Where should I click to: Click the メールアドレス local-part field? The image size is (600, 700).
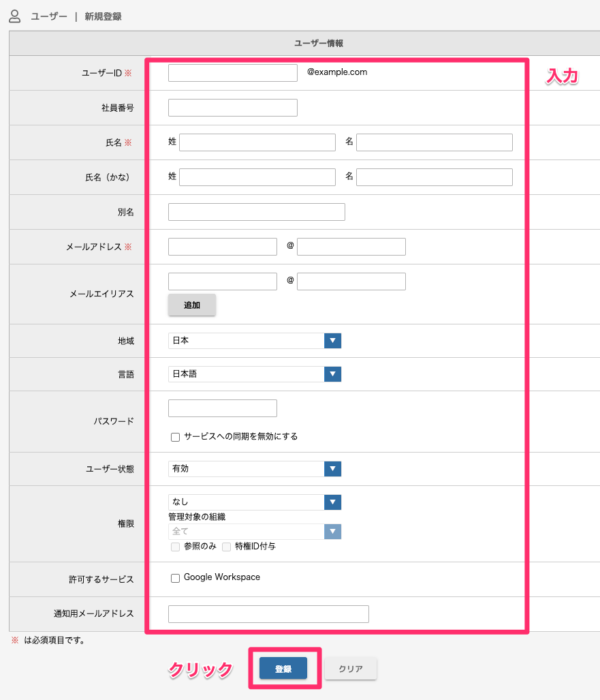point(222,247)
